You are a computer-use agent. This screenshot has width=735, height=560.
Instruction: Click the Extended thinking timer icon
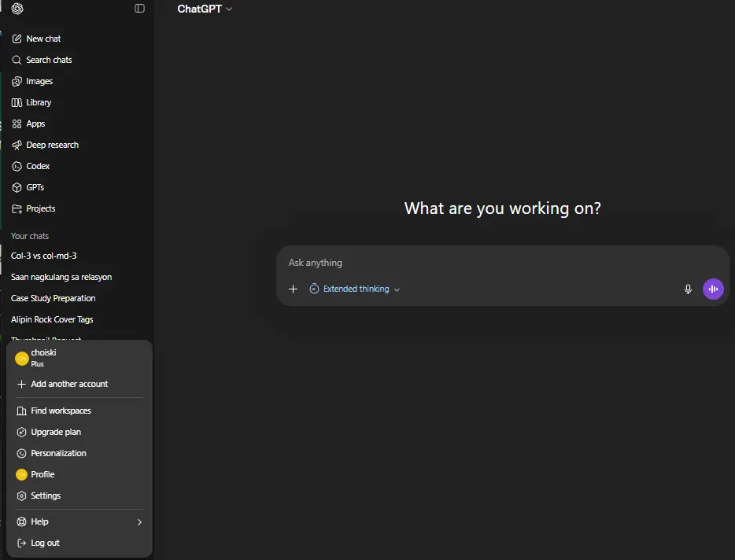314,289
